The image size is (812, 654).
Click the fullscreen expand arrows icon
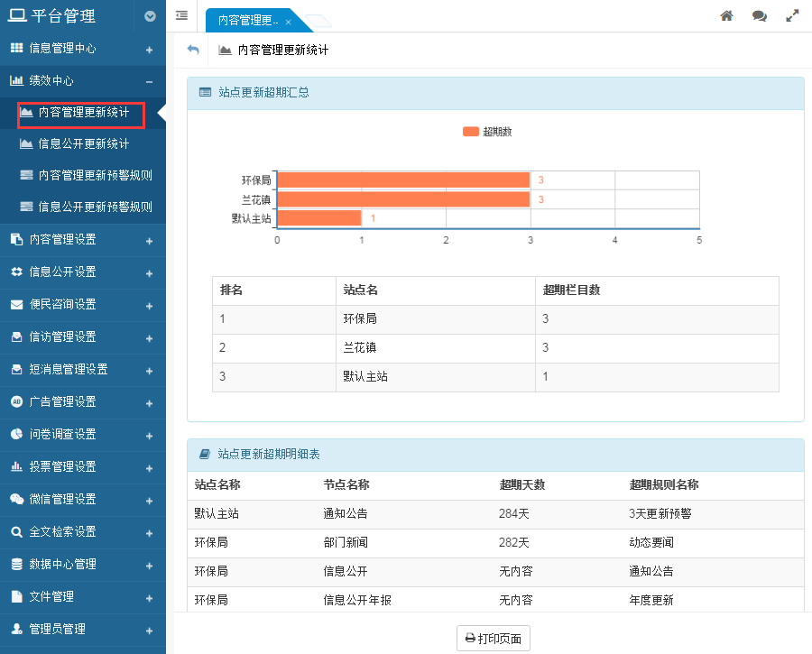(x=792, y=16)
